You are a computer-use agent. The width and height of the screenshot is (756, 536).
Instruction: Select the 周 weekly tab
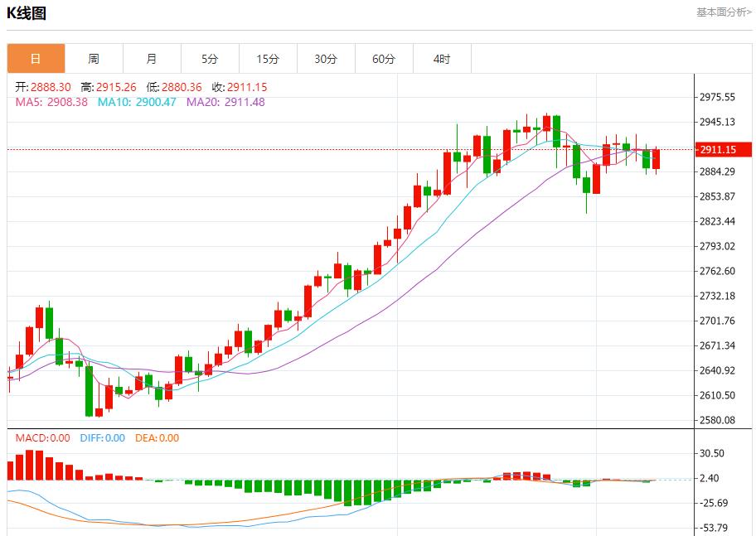[x=94, y=59]
